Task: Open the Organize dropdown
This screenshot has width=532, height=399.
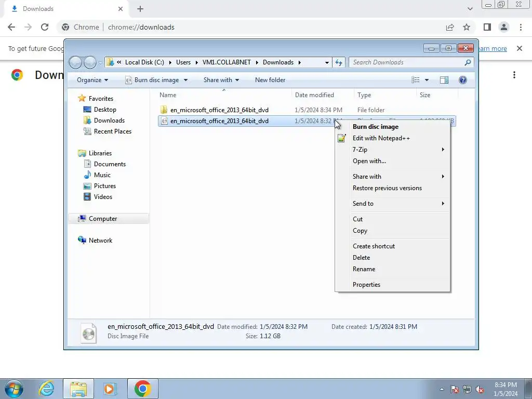Action: (x=92, y=80)
